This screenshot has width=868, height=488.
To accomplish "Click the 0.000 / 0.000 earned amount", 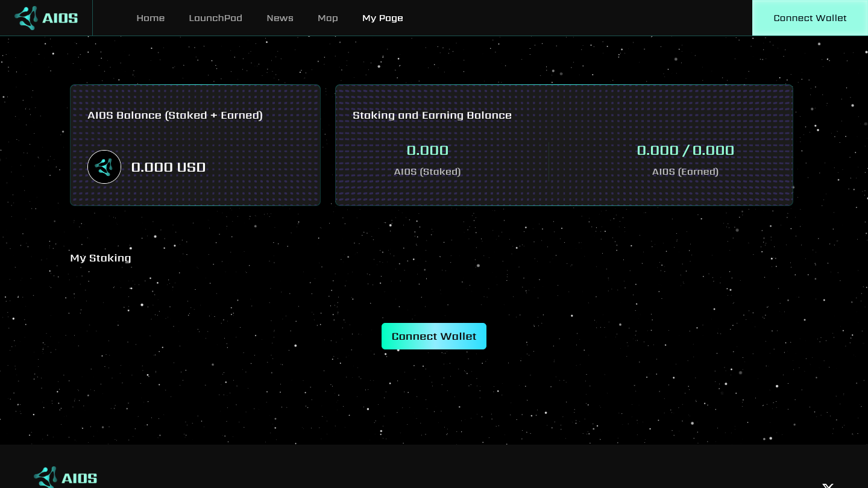I will [x=685, y=150].
